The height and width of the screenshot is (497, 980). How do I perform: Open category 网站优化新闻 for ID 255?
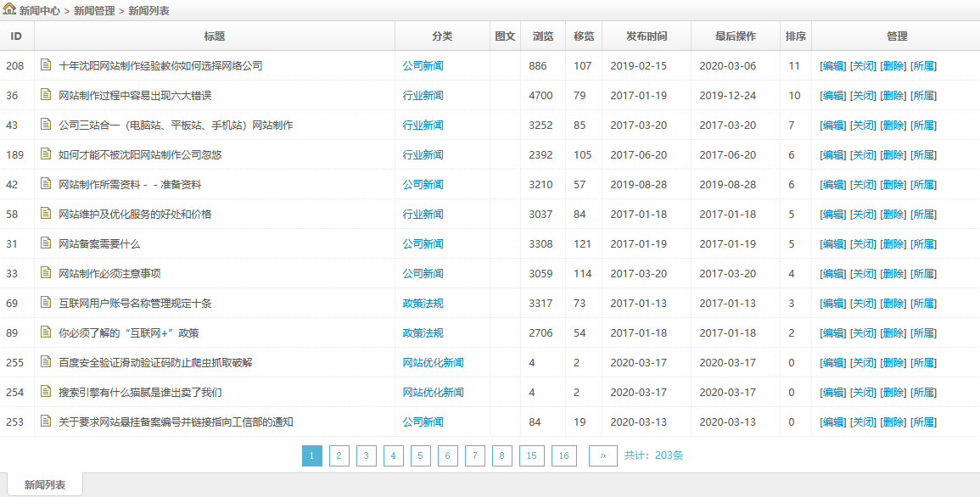click(433, 363)
